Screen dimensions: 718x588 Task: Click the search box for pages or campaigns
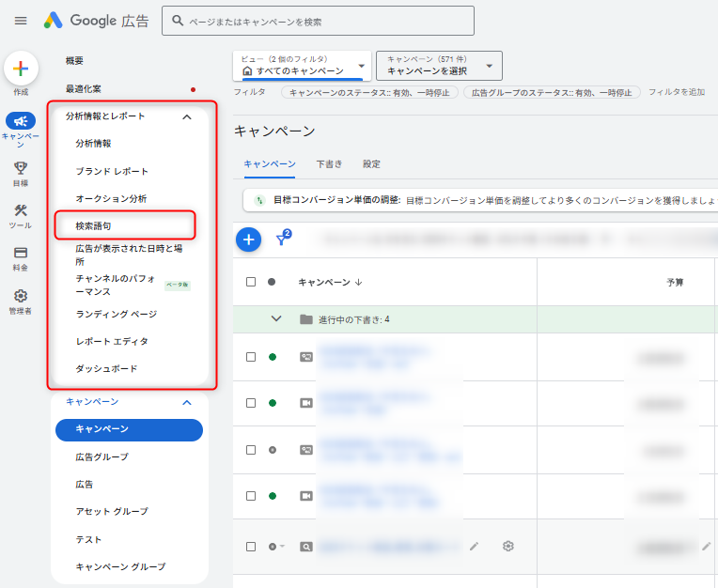[318, 21]
